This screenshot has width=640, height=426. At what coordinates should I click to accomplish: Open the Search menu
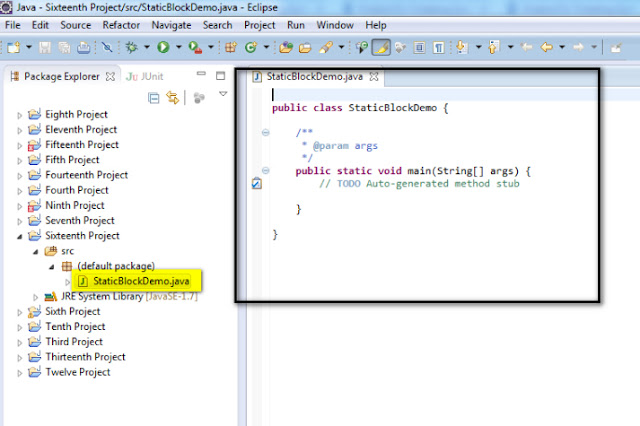pyautogui.click(x=218, y=25)
